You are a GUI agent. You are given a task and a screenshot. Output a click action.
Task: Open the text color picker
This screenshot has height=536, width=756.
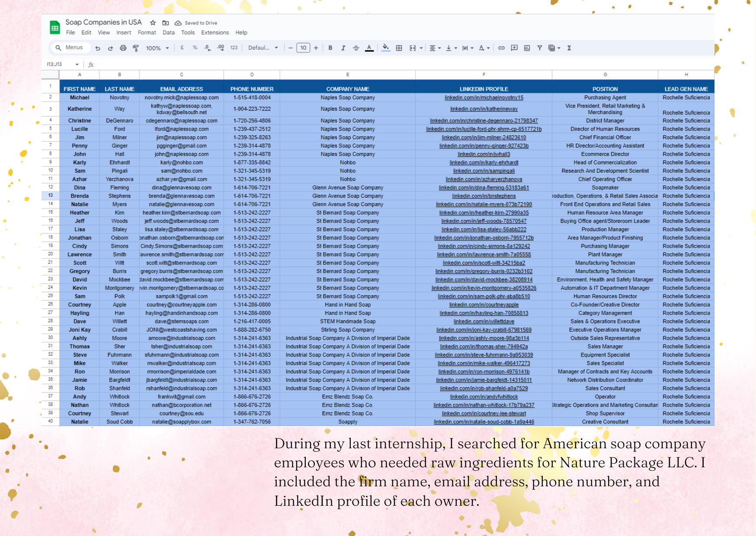point(369,48)
